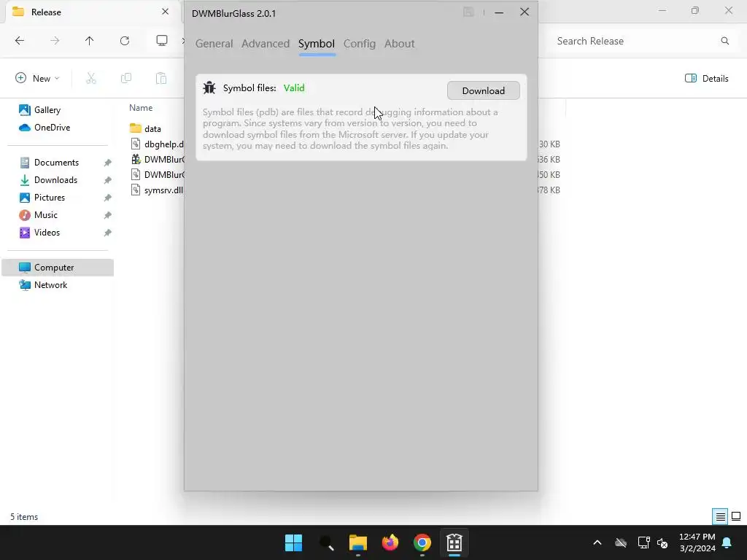Click the pin icon next to Music
Screen dimensions: 747x560
pos(108,215)
